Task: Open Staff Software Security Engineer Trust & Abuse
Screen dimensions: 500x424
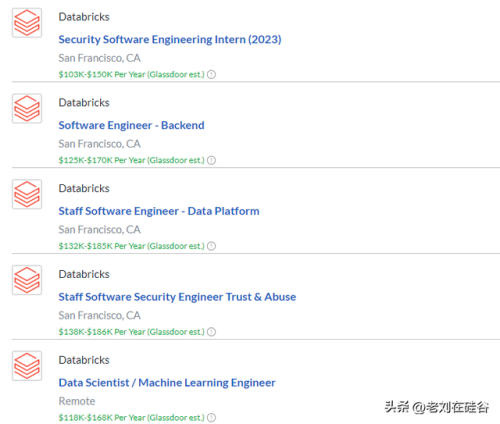Action: [177, 297]
